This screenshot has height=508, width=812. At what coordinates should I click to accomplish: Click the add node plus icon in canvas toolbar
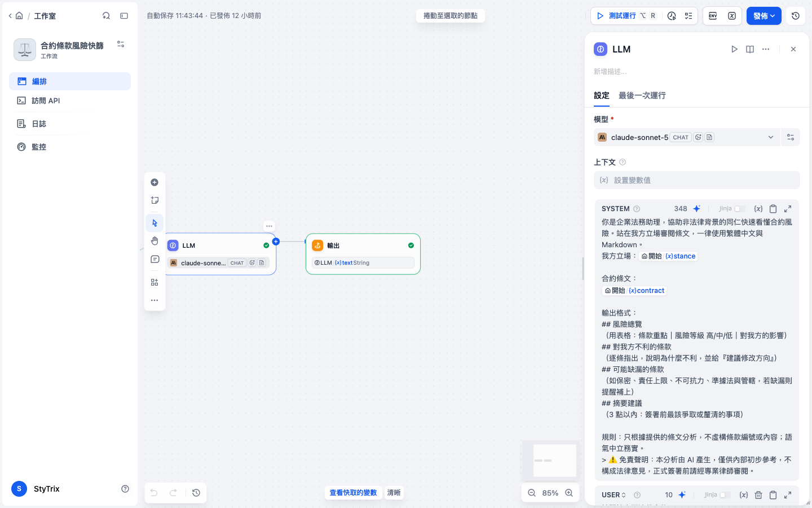tap(155, 182)
